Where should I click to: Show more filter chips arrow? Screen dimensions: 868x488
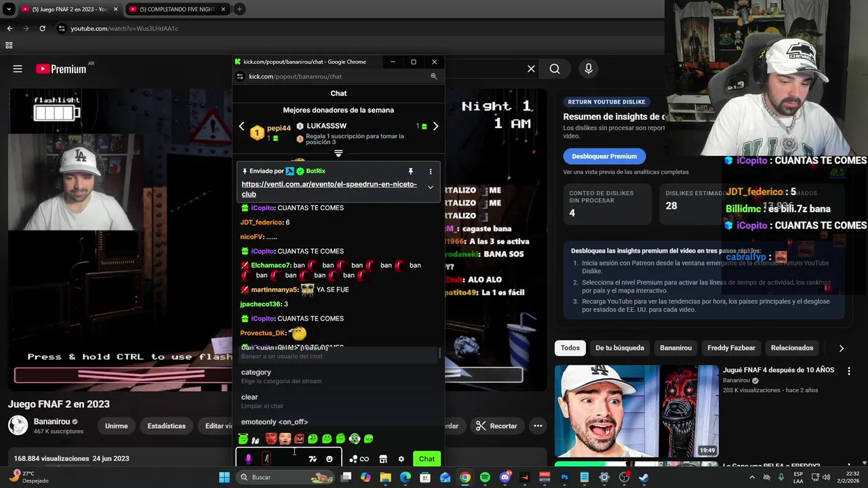[x=842, y=348]
